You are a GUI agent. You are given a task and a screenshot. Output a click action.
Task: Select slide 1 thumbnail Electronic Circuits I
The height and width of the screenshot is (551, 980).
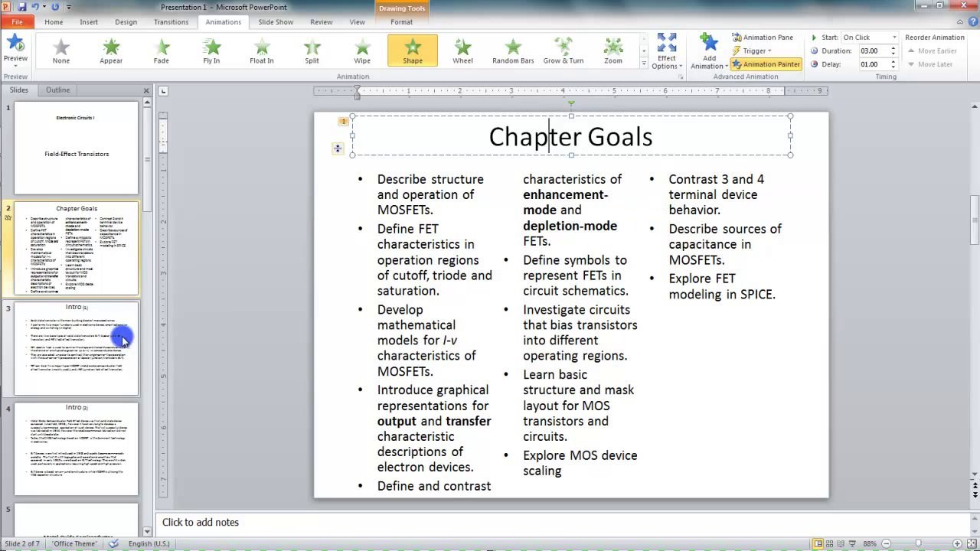pyautogui.click(x=77, y=148)
